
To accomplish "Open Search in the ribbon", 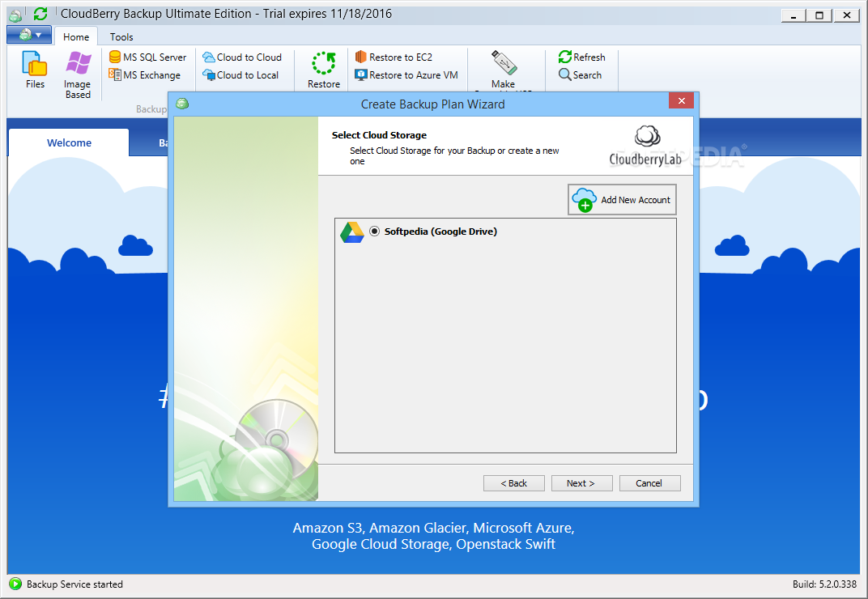I will 580,74.
